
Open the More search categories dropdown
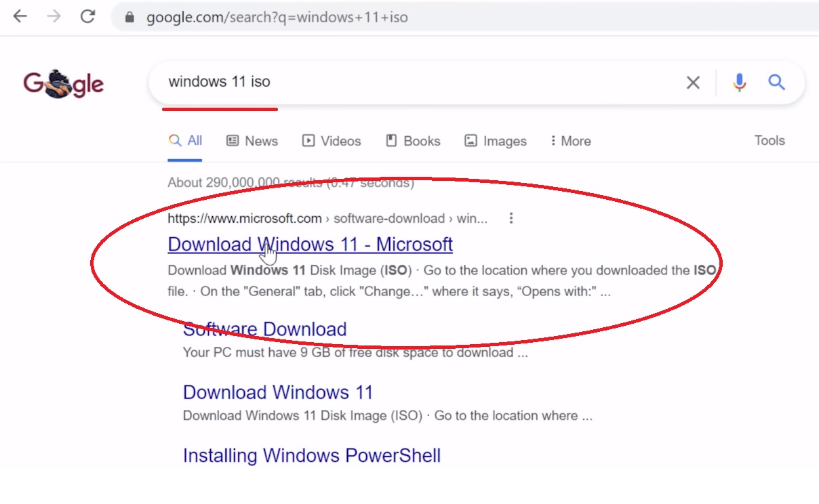click(x=570, y=141)
